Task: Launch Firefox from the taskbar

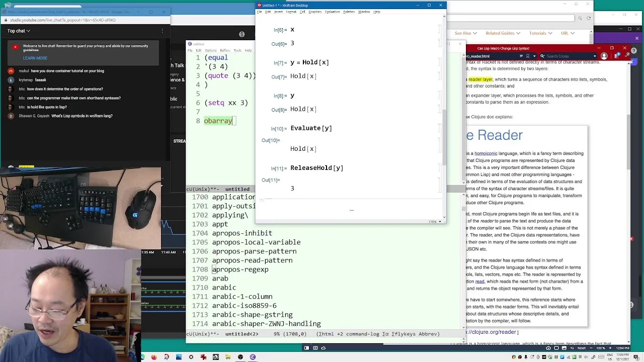Action: [154, 357]
